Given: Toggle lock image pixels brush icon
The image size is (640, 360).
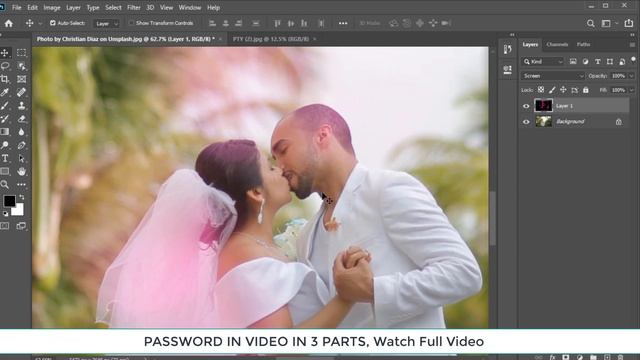Looking at the screenshot, I should click(552, 90).
